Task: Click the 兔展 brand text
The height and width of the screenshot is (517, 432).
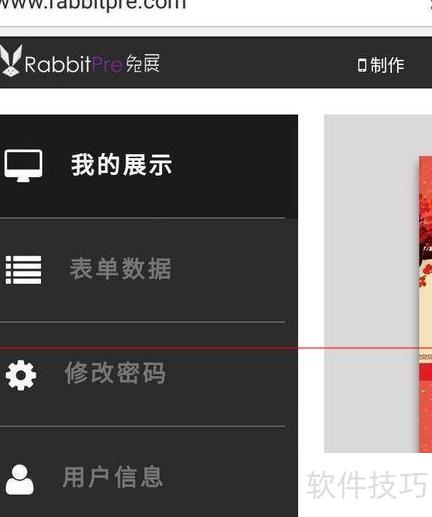Action: coord(143,63)
